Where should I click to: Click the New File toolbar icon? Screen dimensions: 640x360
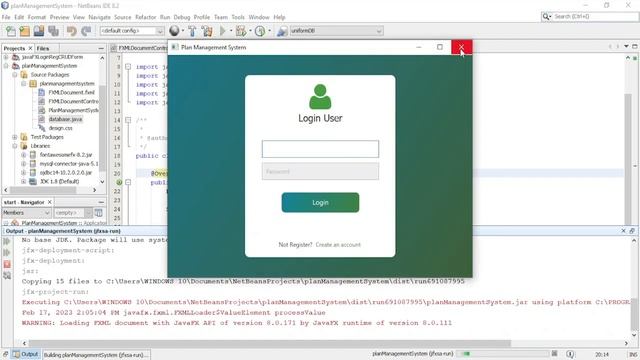point(11,31)
